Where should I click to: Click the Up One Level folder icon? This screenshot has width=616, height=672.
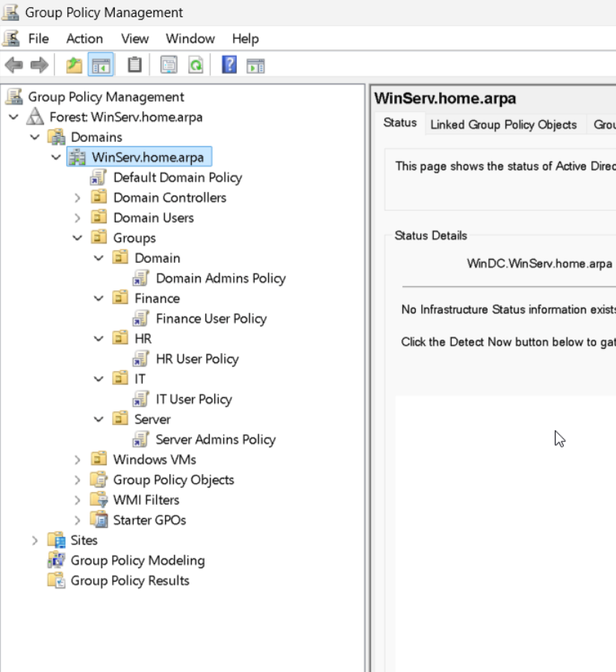[74, 66]
